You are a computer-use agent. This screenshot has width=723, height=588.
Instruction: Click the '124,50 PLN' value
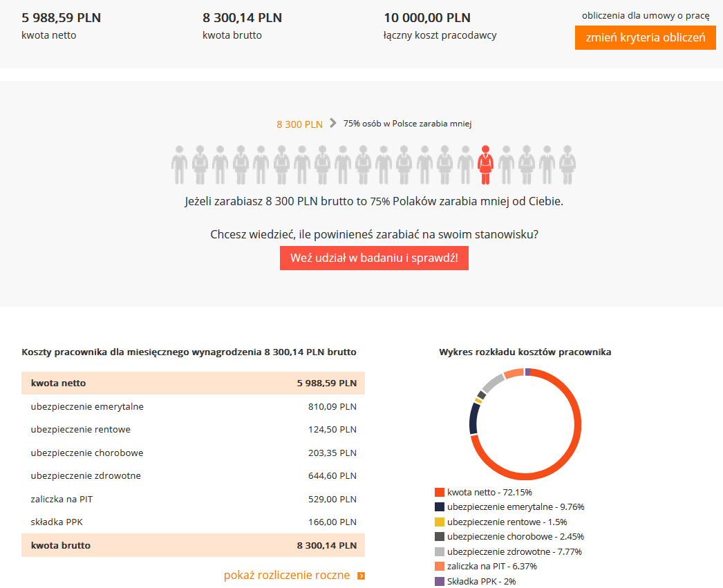332,430
